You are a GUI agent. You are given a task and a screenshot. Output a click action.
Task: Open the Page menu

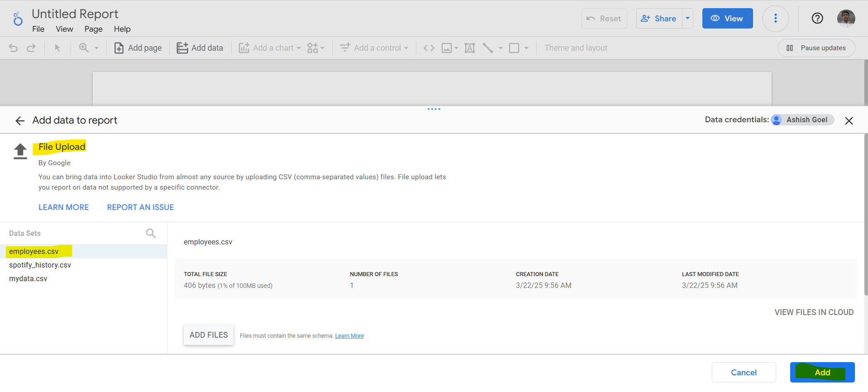(93, 29)
